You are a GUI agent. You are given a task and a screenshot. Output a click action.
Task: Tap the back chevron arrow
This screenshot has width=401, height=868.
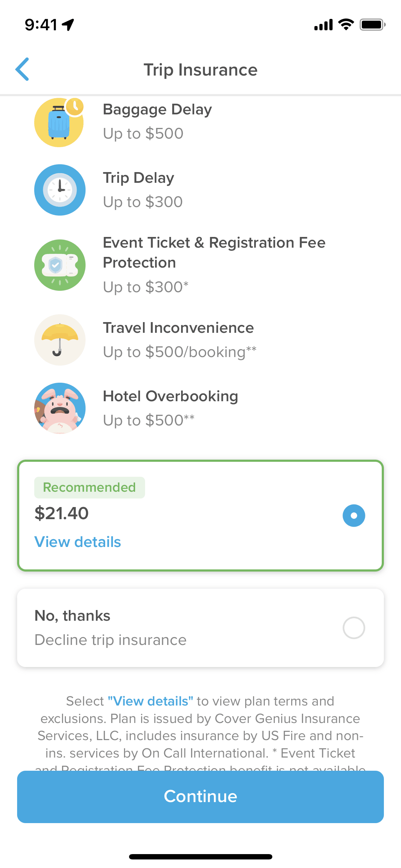coord(22,69)
